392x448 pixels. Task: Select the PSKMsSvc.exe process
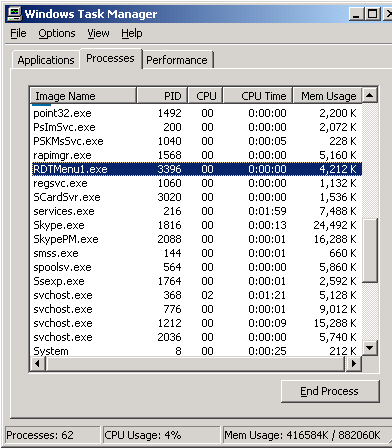pos(196,141)
